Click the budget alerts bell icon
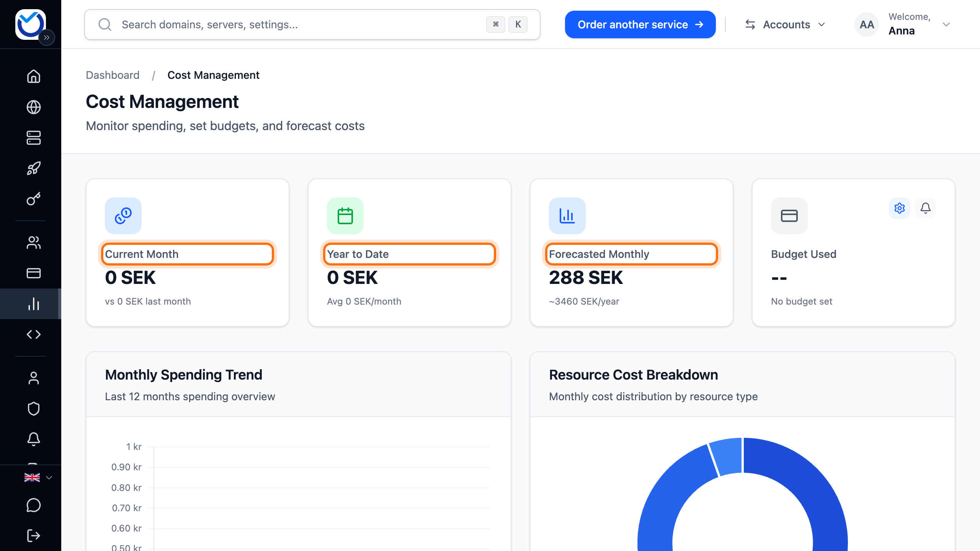The image size is (980, 551). [926, 208]
